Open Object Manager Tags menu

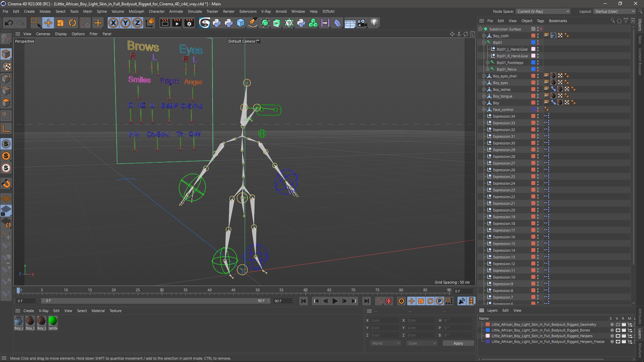click(x=540, y=21)
